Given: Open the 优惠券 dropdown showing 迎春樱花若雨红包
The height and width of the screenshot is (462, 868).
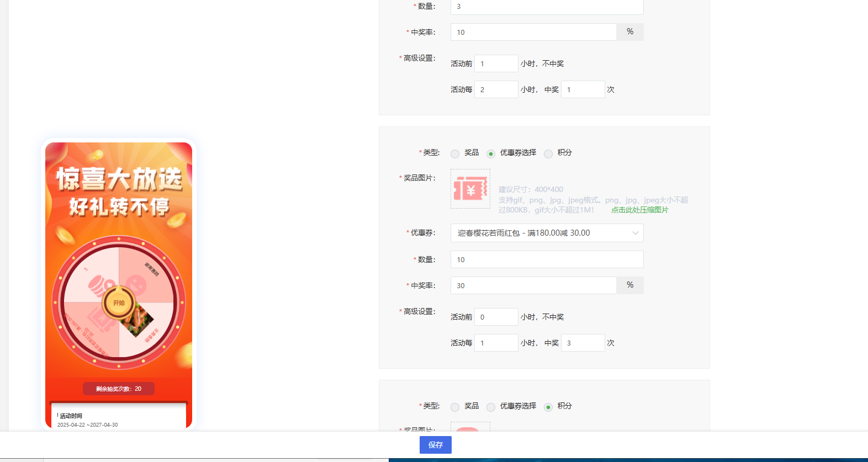Looking at the screenshot, I should pos(541,233).
